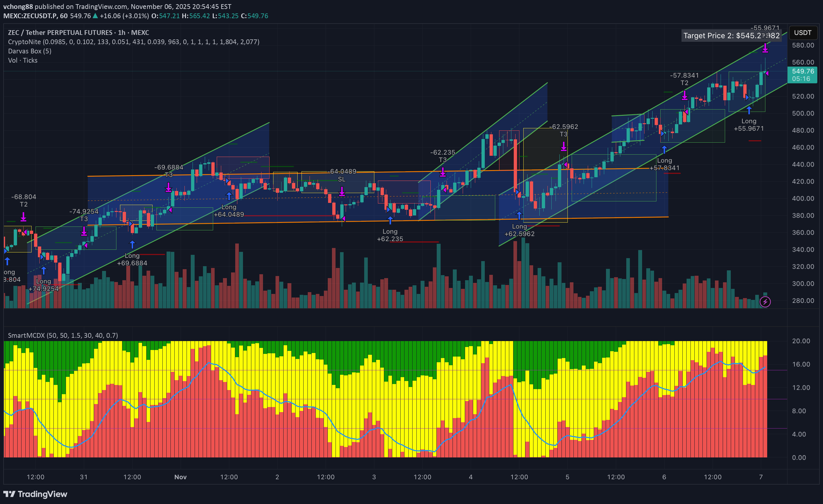Click the blue Long +62.5962 up arrow

519,216
